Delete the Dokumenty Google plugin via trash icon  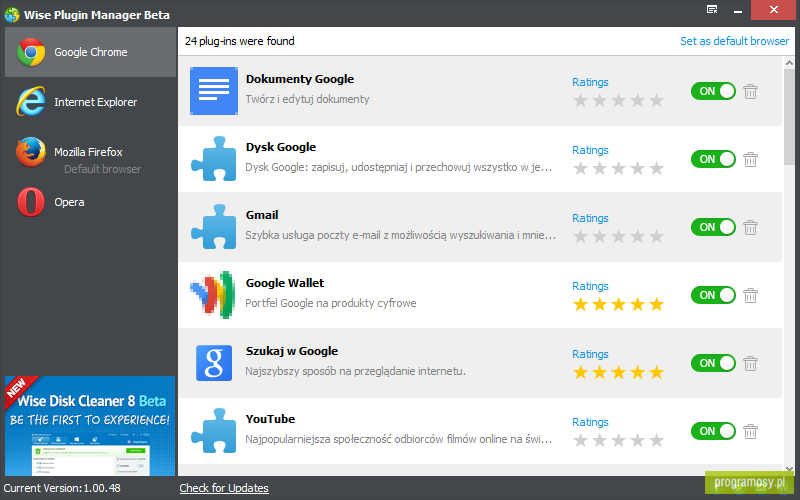coord(750,91)
